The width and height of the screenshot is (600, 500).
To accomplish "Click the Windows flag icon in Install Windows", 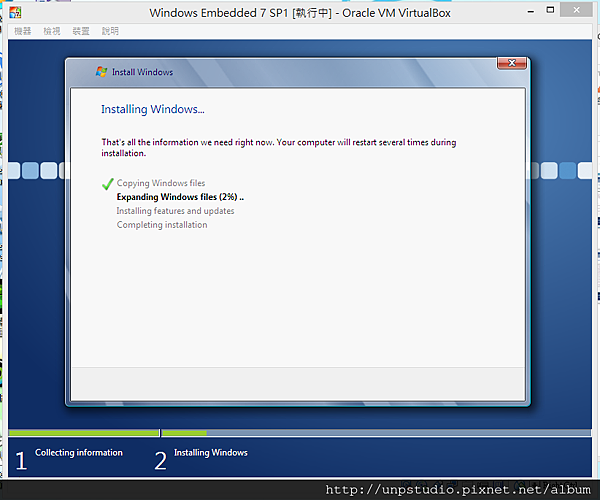I will (101, 72).
